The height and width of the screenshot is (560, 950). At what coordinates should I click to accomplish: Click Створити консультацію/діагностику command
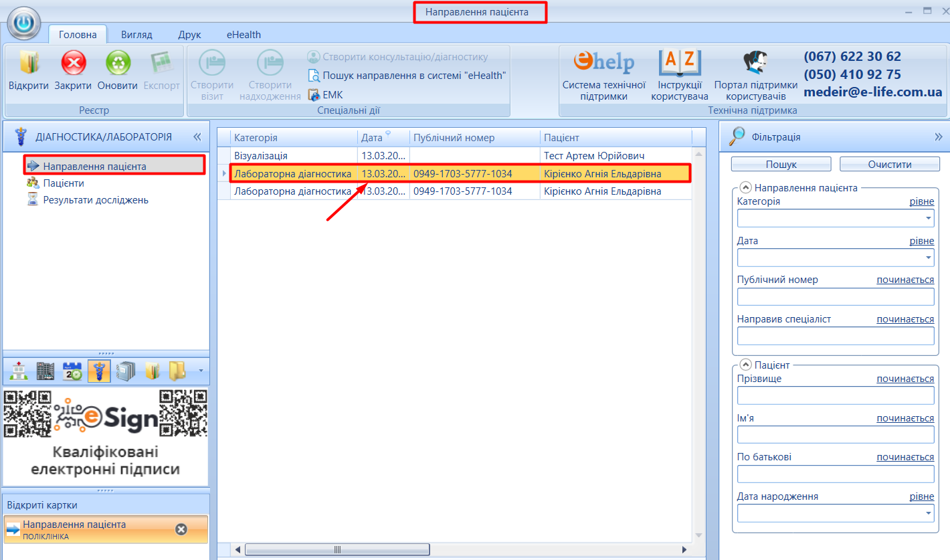pos(398,57)
